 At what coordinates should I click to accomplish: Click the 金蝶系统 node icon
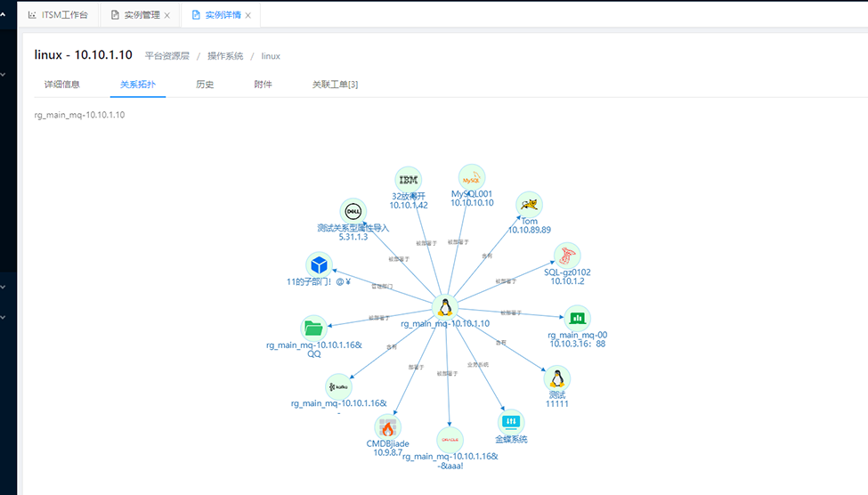[511, 423]
